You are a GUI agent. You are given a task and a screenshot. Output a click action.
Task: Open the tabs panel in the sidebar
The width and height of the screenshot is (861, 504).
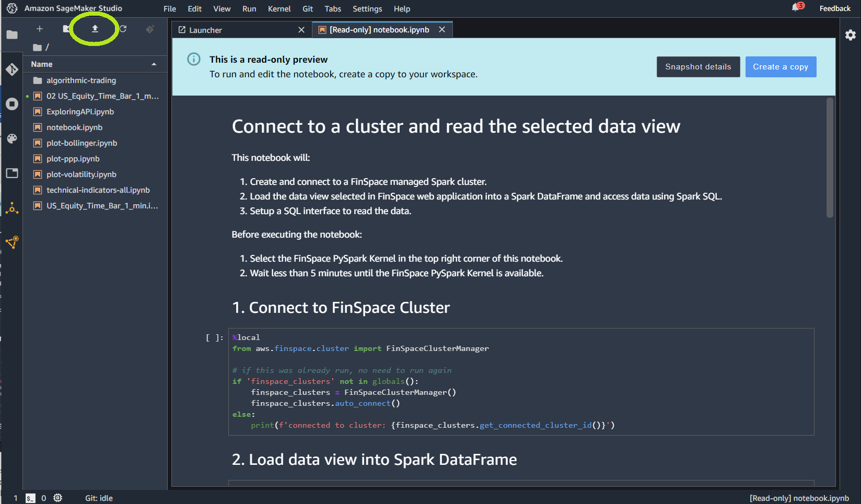(x=11, y=173)
